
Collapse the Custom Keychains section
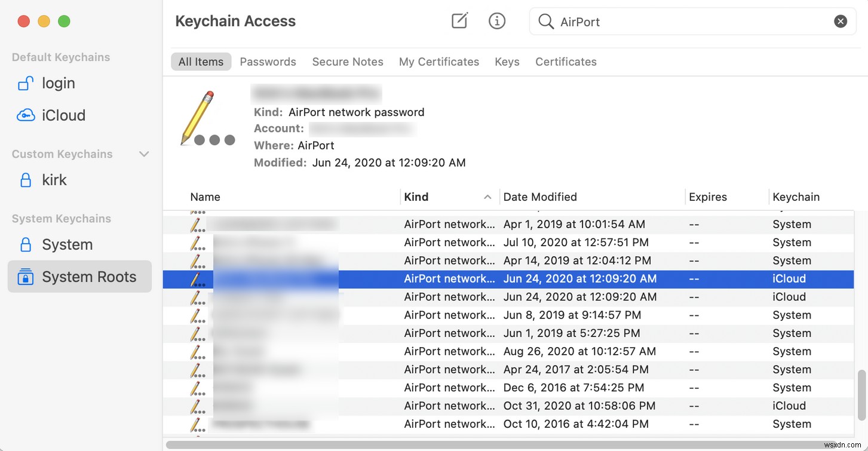[x=144, y=154]
